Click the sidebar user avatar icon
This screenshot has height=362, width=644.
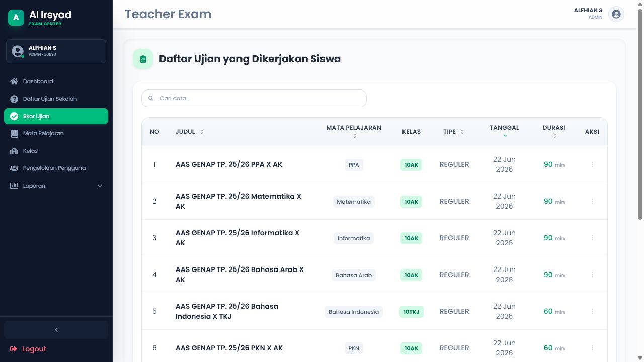[18, 51]
